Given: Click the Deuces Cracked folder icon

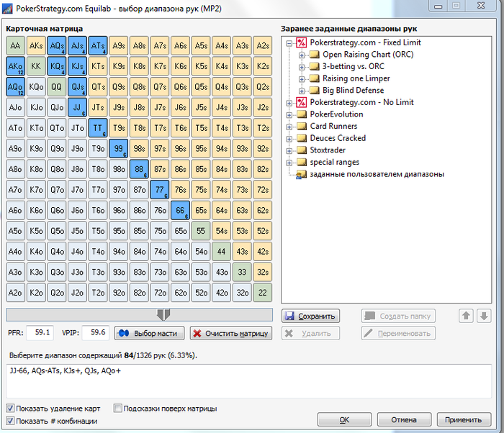Looking at the screenshot, I should click(x=302, y=138).
